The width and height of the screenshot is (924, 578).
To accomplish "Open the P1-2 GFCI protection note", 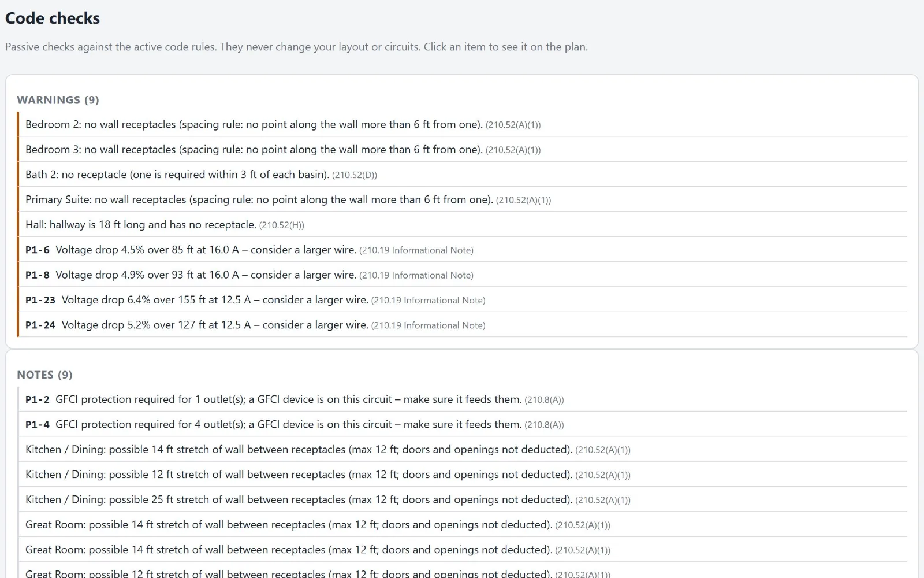I will pos(462,399).
